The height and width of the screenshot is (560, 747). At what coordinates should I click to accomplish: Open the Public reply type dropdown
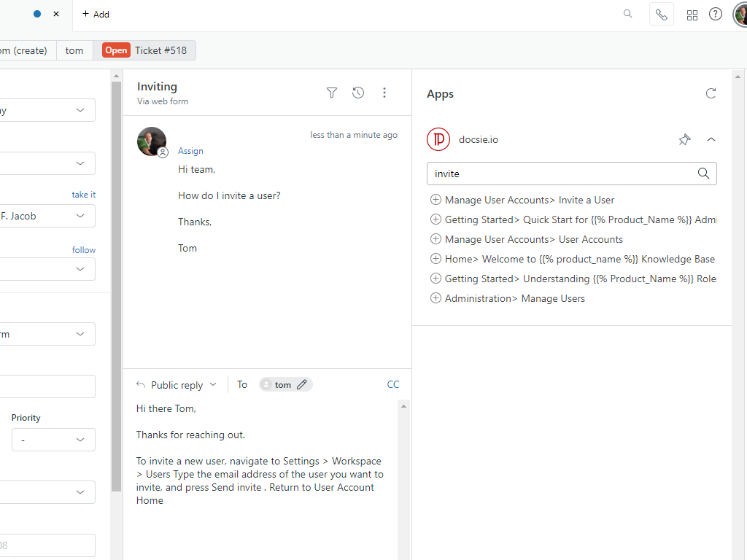pos(177,385)
